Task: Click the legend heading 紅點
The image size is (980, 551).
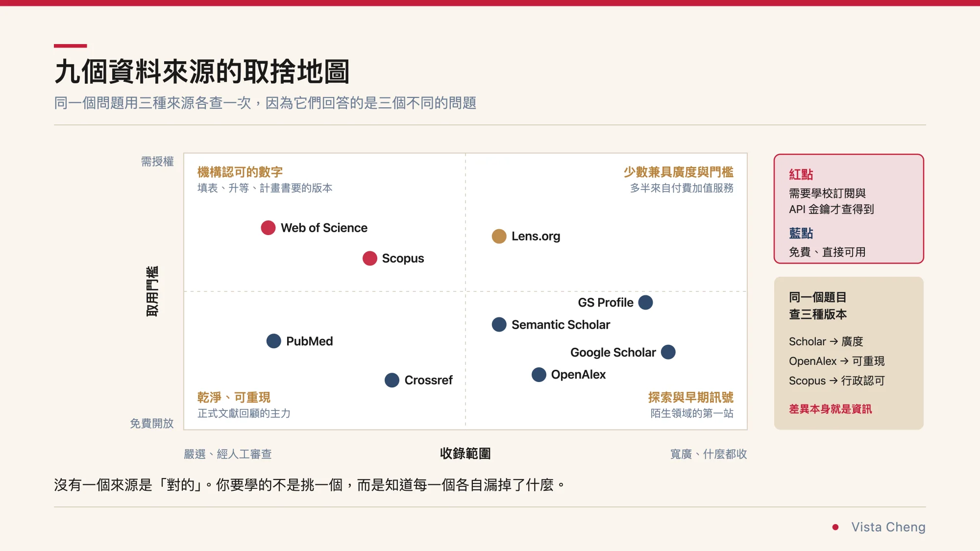Action: pyautogui.click(x=801, y=174)
